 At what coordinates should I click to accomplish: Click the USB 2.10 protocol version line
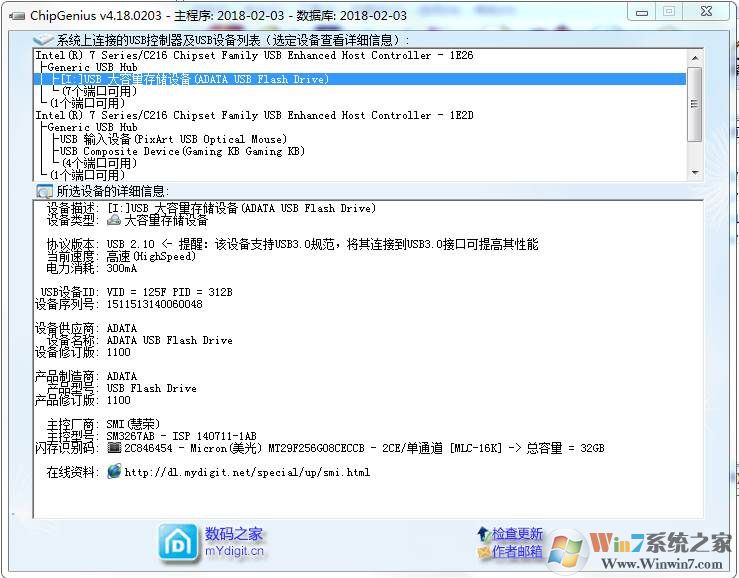[322, 244]
